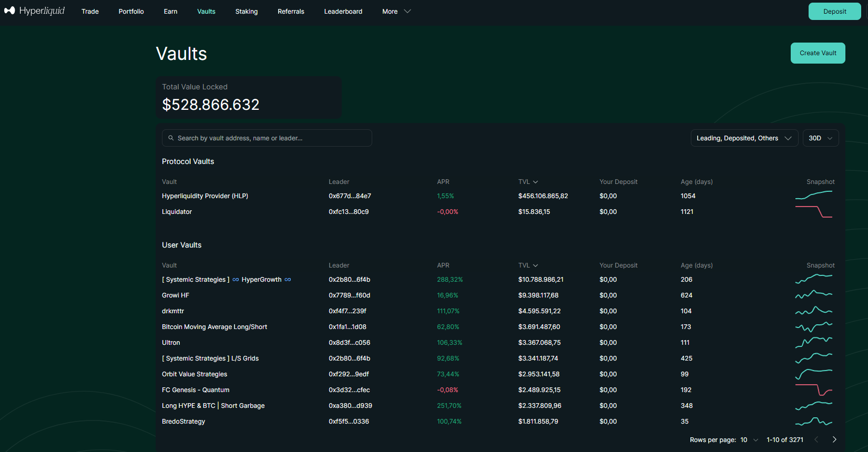Click leader address 0xf4f7...239f
868x452 pixels.
(x=348, y=311)
